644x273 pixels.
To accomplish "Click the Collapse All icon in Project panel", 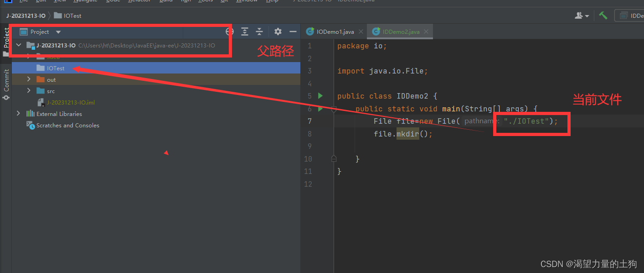I will [259, 31].
